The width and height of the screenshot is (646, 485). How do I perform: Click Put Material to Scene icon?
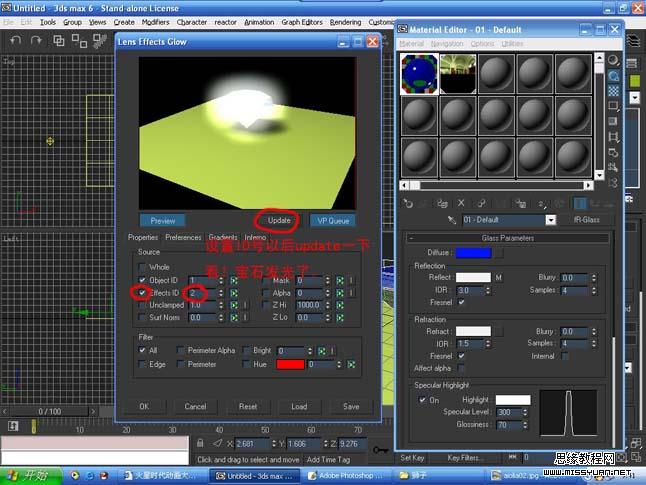tap(425, 203)
